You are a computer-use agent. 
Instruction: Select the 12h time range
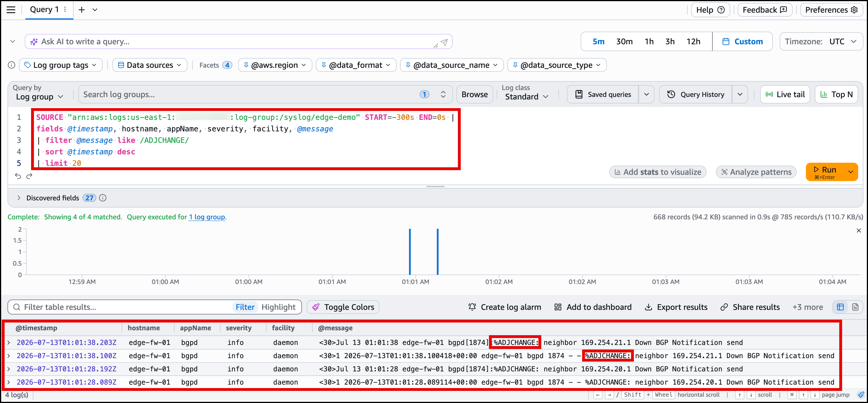point(693,41)
